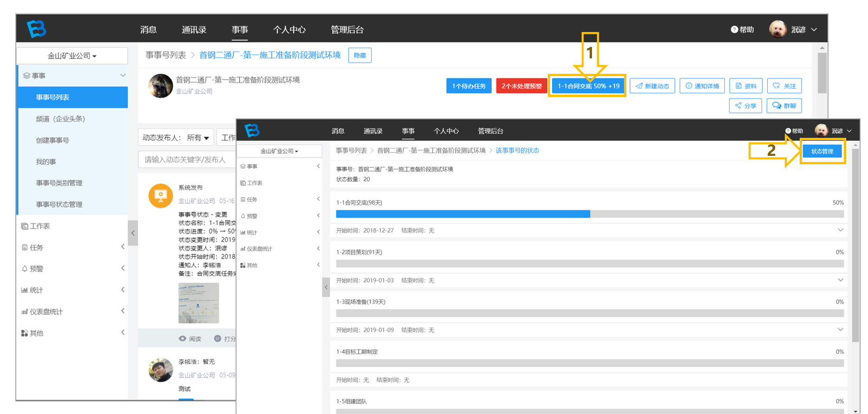The height and width of the screenshot is (414, 868).
Task: Open 群聊 group chat button
Action: pos(784,106)
